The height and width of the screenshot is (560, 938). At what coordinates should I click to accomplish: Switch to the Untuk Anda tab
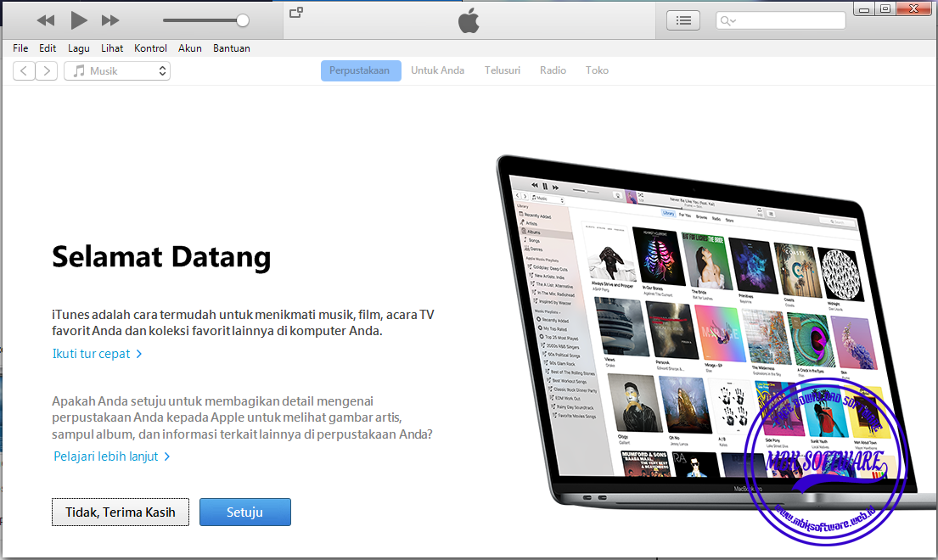437,70
